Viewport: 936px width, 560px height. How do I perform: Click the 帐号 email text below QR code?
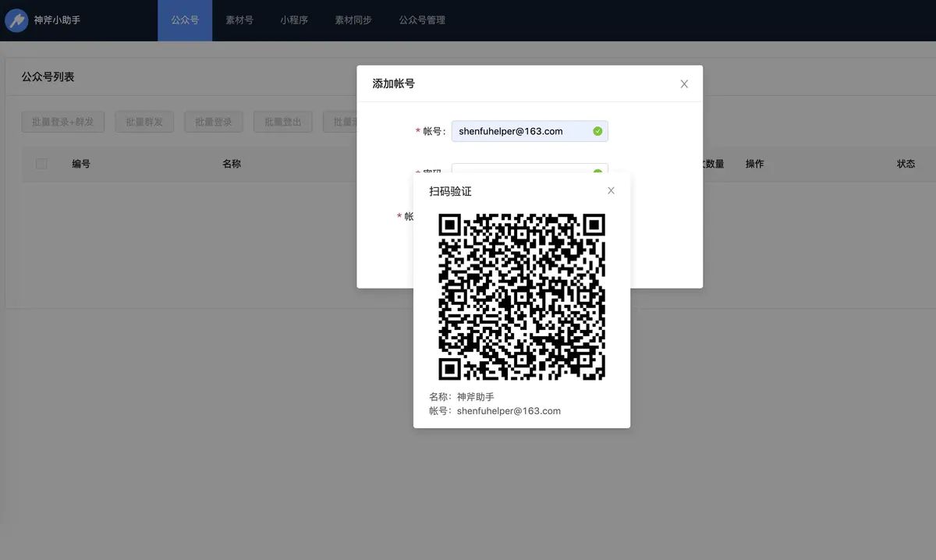(x=495, y=411)
